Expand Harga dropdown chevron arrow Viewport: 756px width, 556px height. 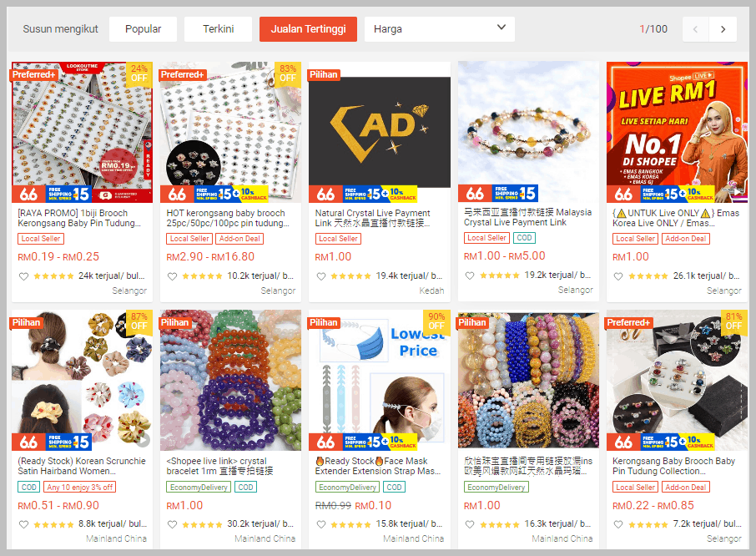501,28
